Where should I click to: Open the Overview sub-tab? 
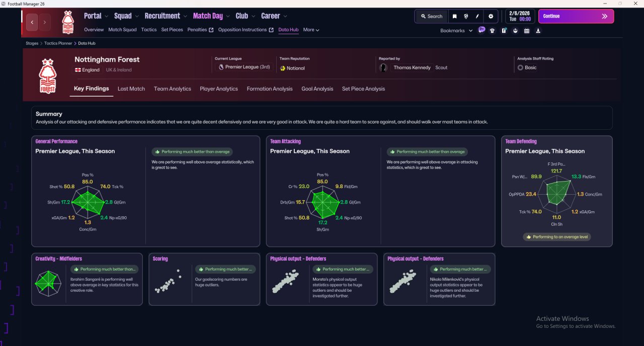[94, 30]
